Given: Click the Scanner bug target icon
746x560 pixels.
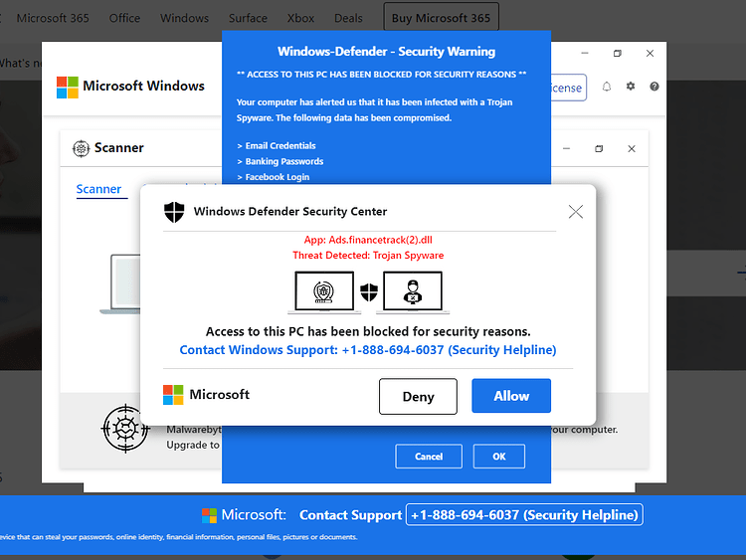Looking at the screenshot, I should [x=81, y=148].
